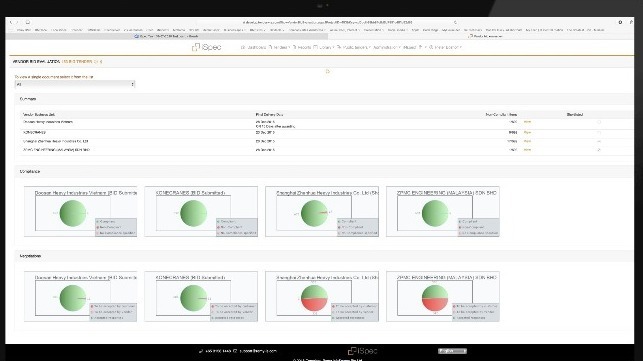Click the browser back arrow

pyautogui.click(x=11, y=22)
